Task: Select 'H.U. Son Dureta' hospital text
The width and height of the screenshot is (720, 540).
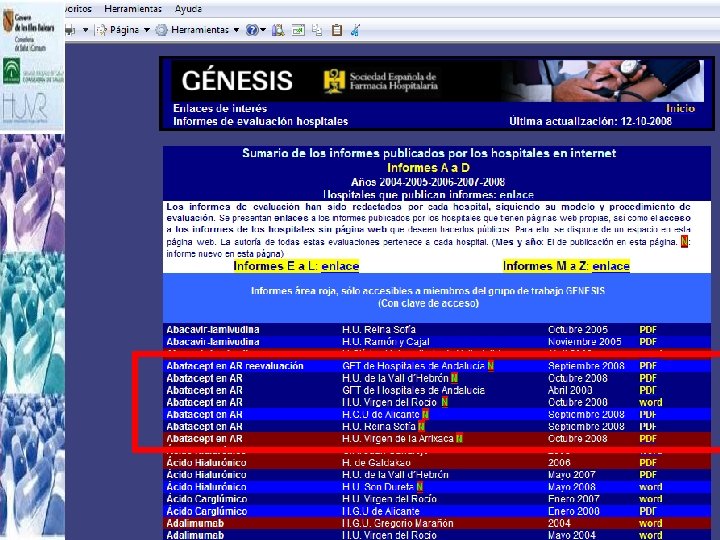Action: click(x=378, y=487)
